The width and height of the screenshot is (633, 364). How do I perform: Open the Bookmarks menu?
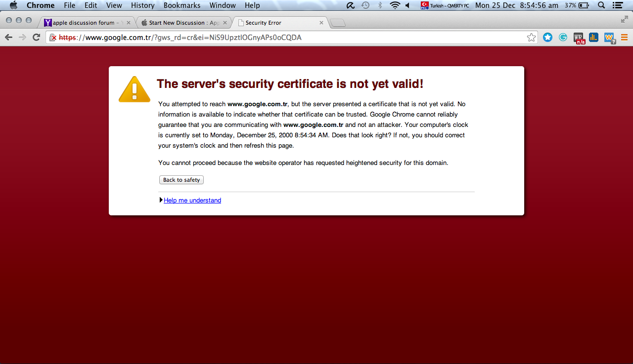pyautogui.click(x=182, y=5)
